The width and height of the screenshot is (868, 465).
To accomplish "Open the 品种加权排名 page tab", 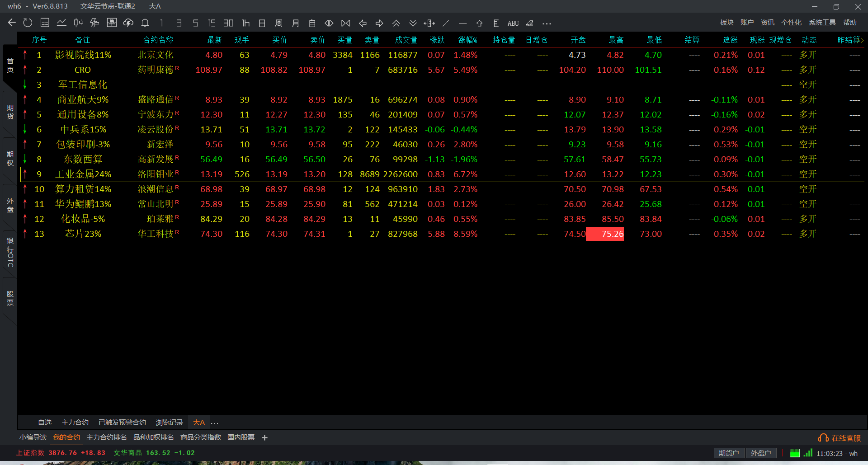I will pyautogui.click(x=154, y=437).
